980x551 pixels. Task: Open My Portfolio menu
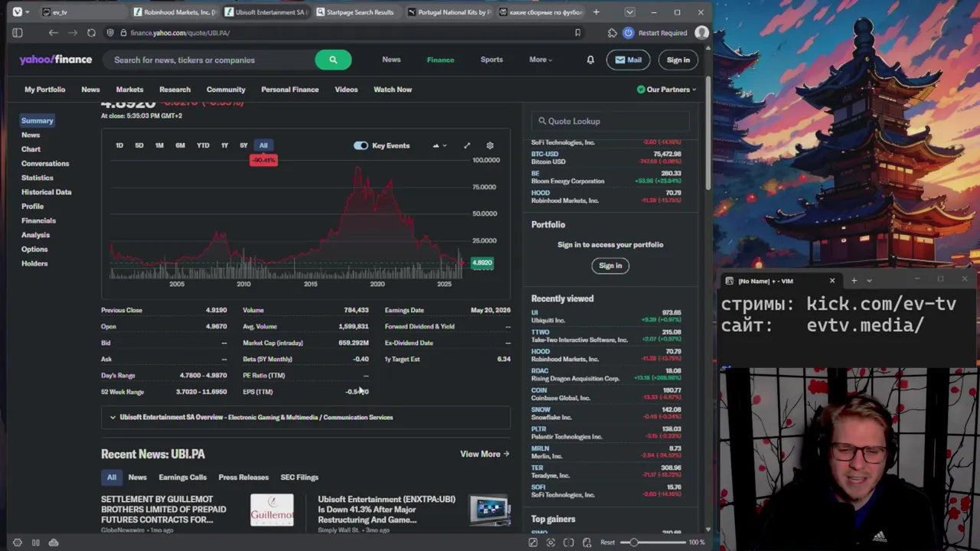tap(44, 90)
